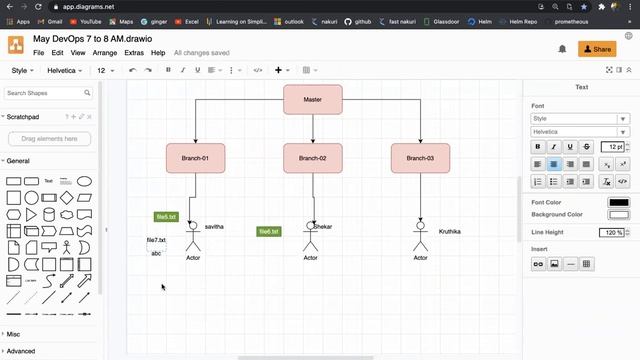This screenshot has width=640, height=360.
Task: Select the diamond shape in General
Action: 67,198
